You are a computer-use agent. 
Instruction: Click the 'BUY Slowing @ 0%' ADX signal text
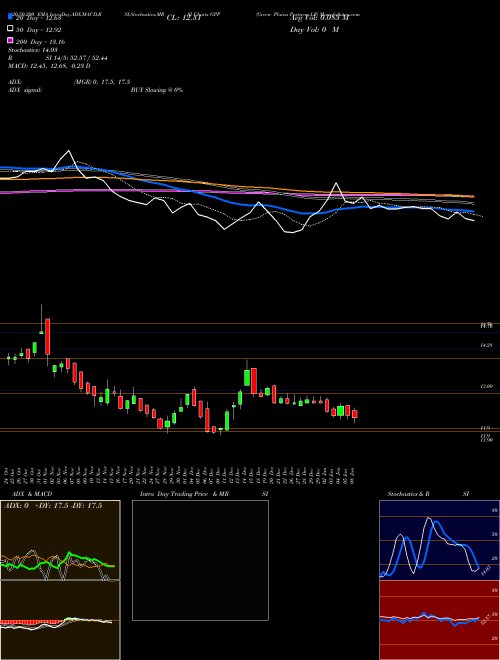157,90
